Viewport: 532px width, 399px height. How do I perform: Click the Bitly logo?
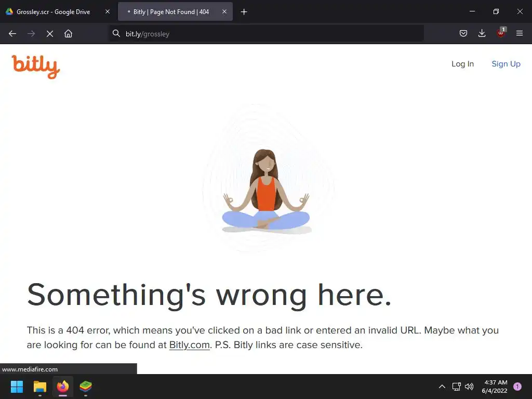tap(36, 66)
